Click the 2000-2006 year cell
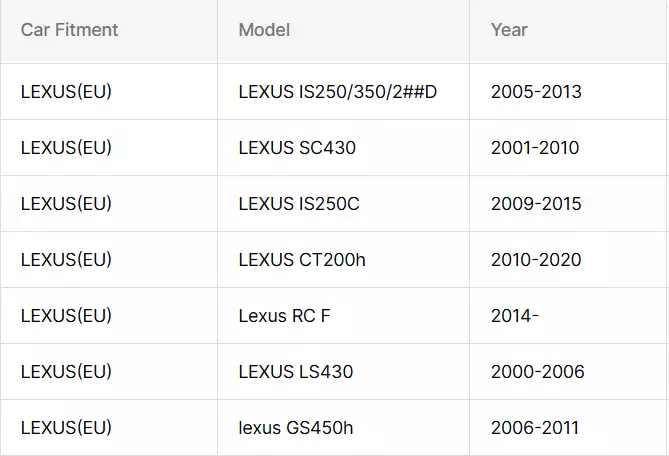Screen dimensions: 669x456 pyautogui.click(x=537, y=372)
